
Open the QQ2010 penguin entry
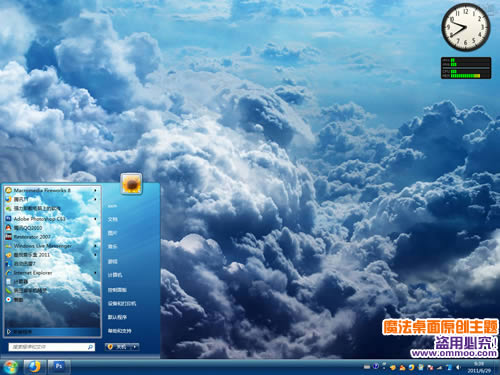52,228
